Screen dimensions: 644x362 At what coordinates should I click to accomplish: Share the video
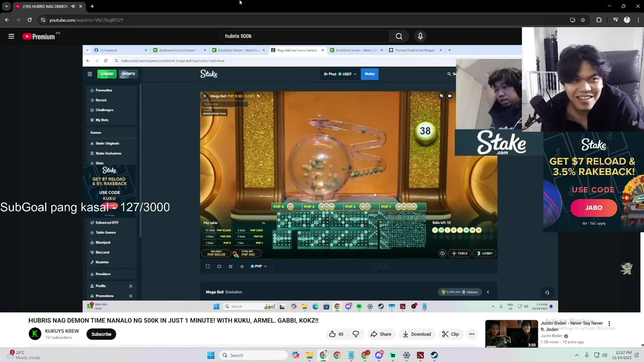(380, 334)
